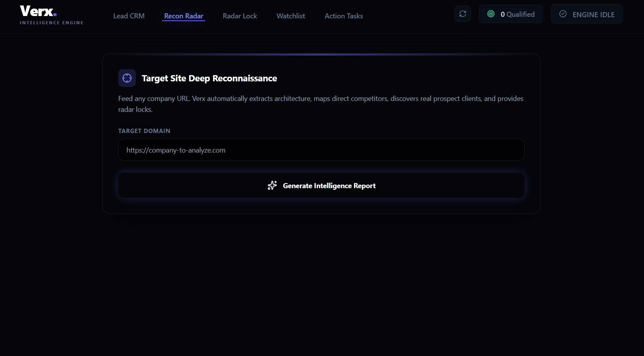Go to the Watchlist tab
Viewport: 644px width, 356px height.
pos(290,16)
